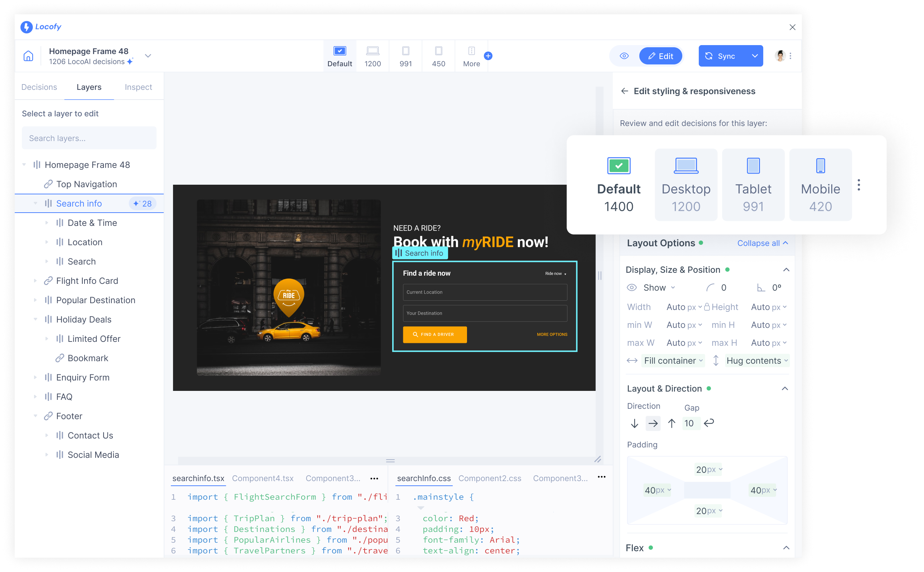Click the downward direction arrow under Layout & Direction

[x=634, y=423]
